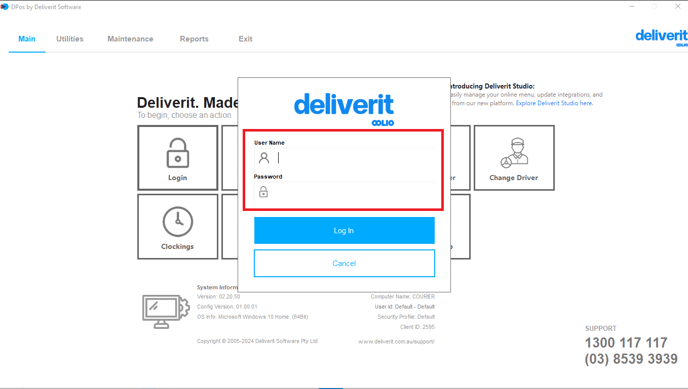Image resolution: width=688 pixels, height=389 pixels.
Task: Open the Login padlock tile
Action: tap(178, 158)
